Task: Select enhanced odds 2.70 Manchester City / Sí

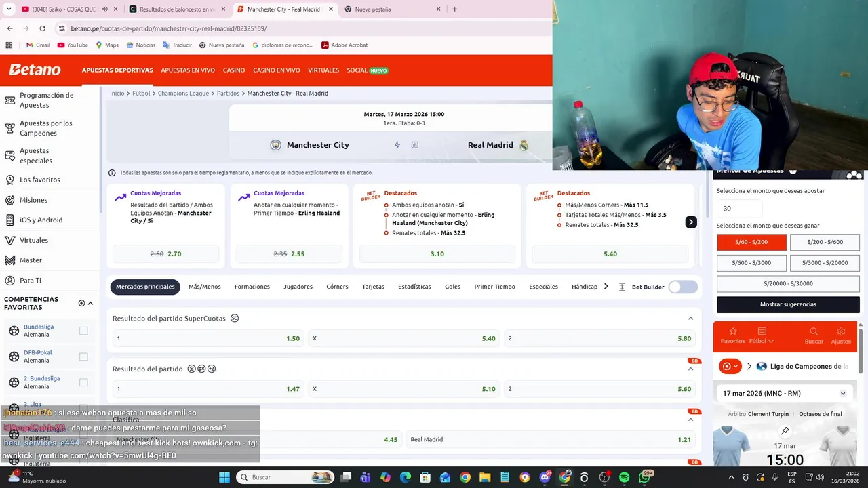Action: pos(165,253)
